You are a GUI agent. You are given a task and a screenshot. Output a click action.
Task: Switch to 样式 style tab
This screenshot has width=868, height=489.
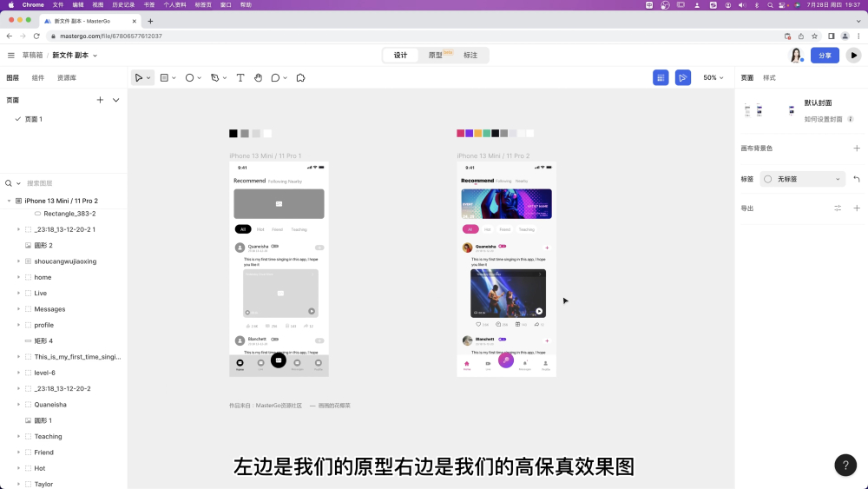pyautogui.click(x=769, y=78)
